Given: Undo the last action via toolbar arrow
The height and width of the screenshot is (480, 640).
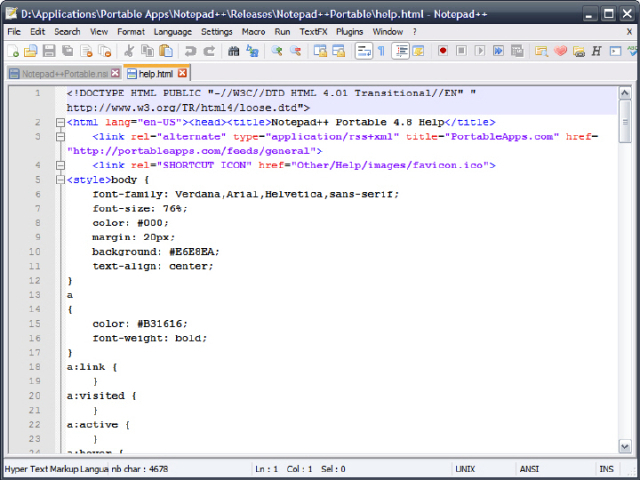Looking at the screenshot, I should click(190, 51).
